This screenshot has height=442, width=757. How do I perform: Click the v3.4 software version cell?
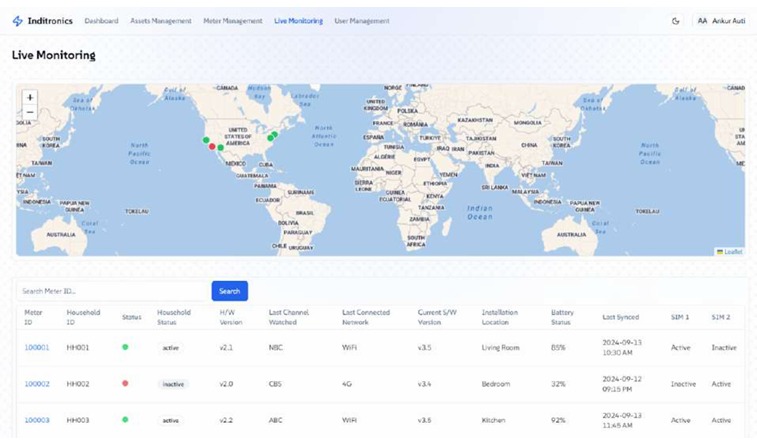pyautogui.click(x=424, y=384)
